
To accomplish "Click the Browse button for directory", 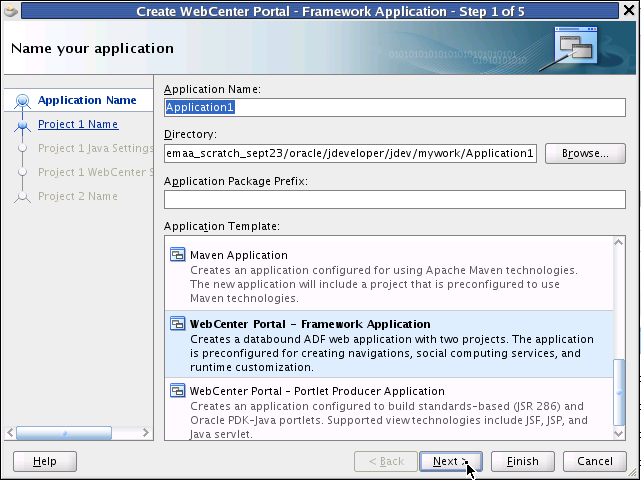I will [x=585, y=153].
